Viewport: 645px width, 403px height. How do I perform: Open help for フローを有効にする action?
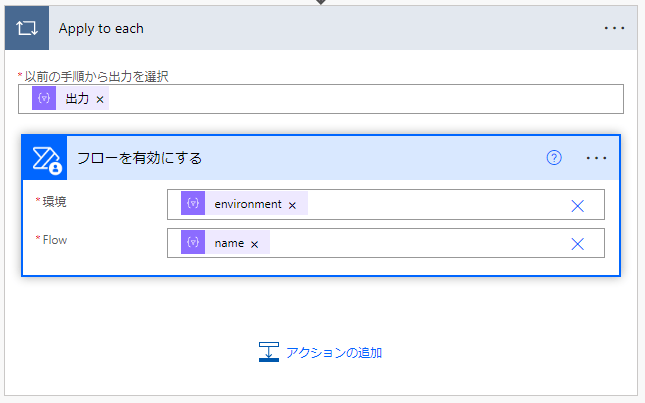554,158
